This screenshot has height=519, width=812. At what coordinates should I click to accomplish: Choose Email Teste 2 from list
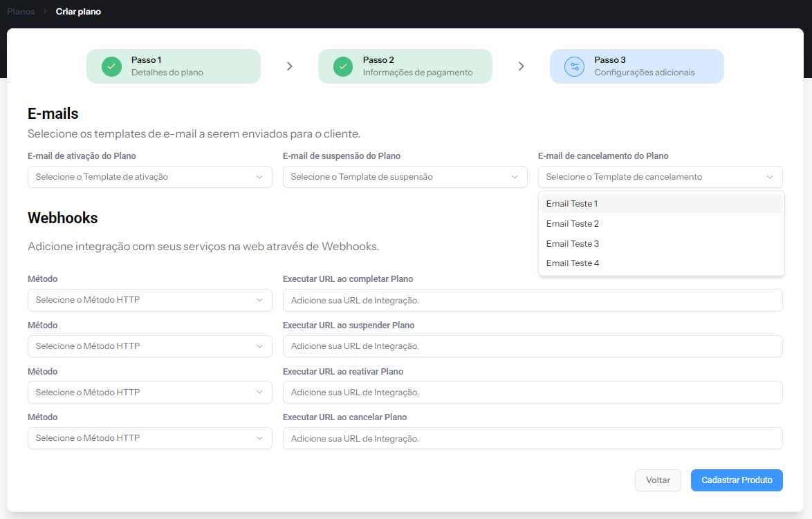click(x=572, y=224)
